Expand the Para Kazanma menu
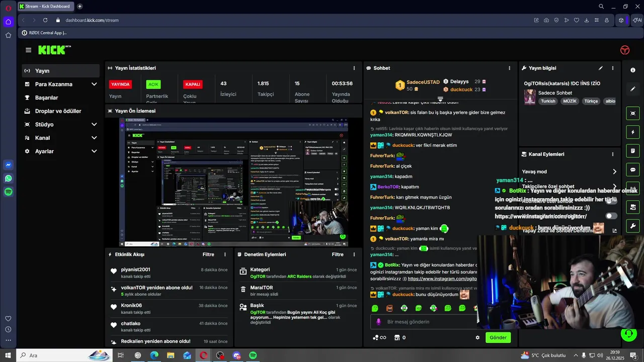The image size is (644, 362). [94, 84]
